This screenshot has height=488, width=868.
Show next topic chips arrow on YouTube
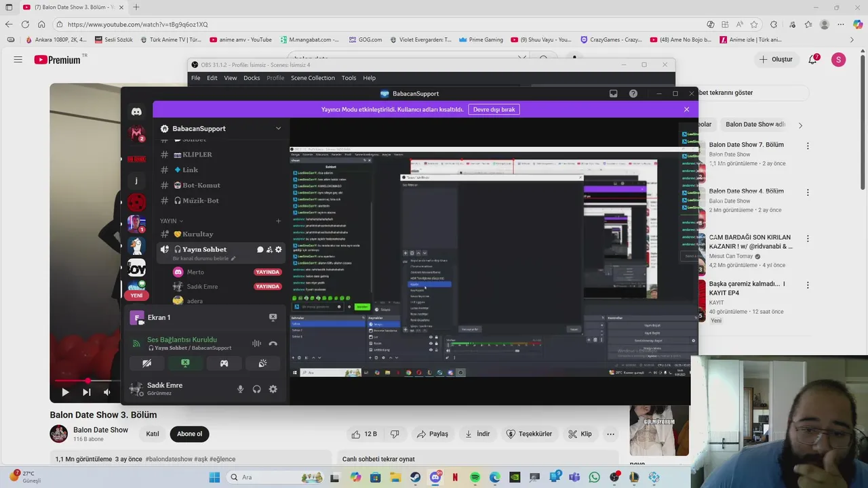click(800, 125)
